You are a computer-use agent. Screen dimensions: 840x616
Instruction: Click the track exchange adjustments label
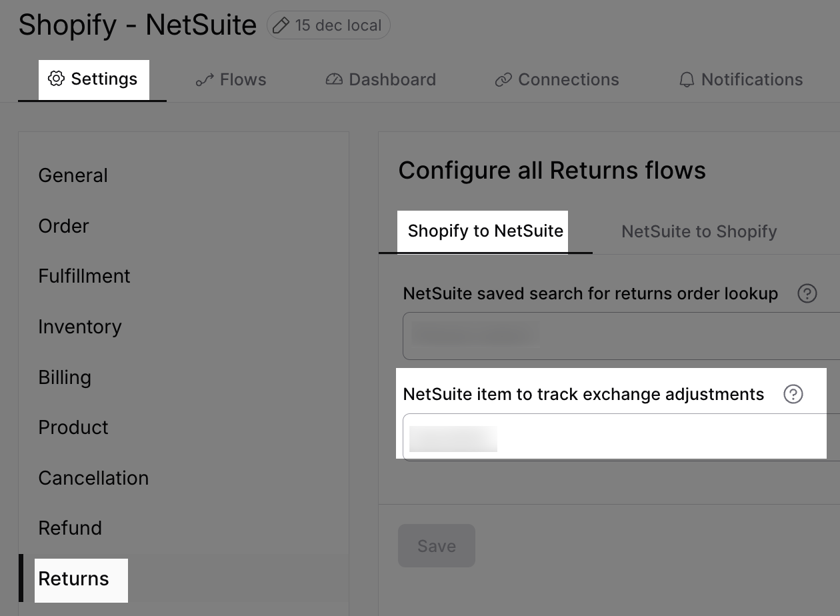pyautogui.click(x=583, y=394)
